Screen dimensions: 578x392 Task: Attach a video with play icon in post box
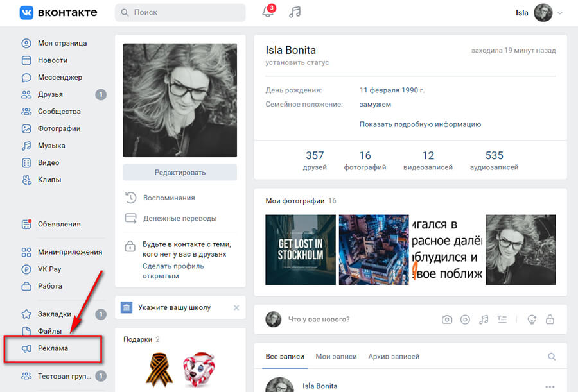pos(465,320)
